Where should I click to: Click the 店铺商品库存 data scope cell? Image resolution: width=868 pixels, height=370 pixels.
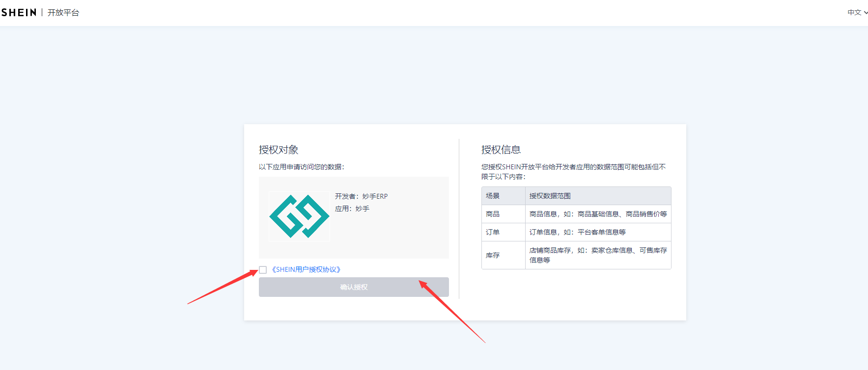pos(598,255)
